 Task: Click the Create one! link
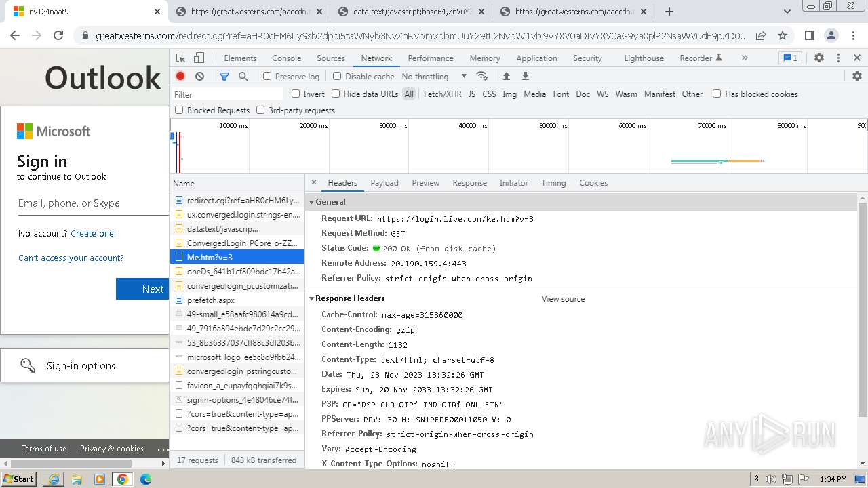[93, 233]
